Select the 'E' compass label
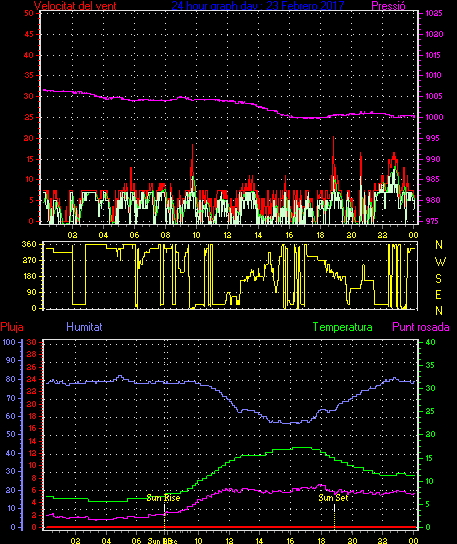This screenshot has width=457, height=544. coord(439,295)
